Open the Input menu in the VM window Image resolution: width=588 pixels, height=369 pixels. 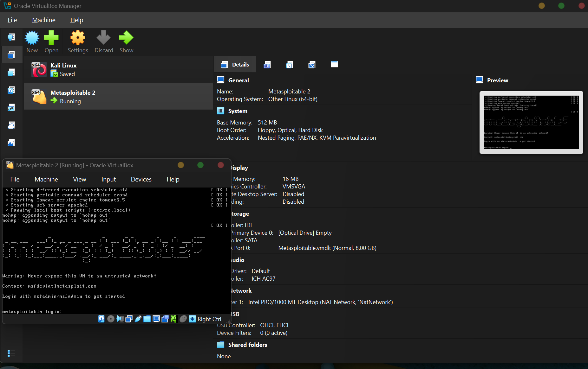point(108,179)
